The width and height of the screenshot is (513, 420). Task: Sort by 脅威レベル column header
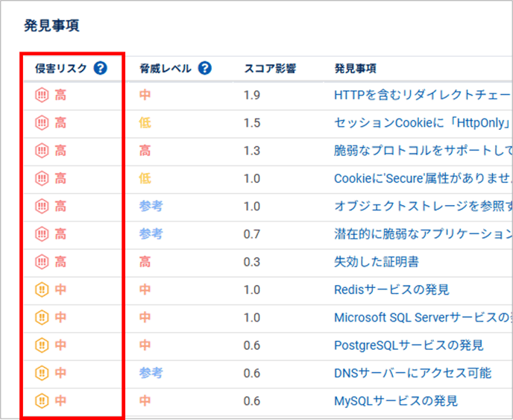165,69
